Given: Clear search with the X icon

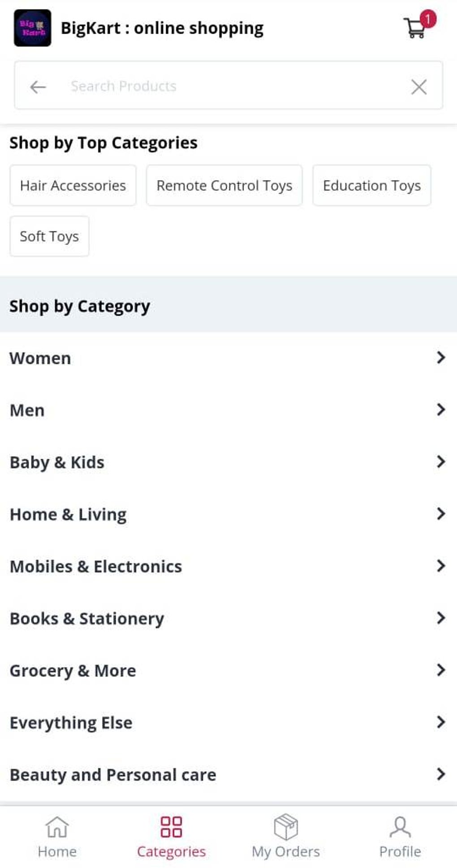Looking at the screenshot, I should pos(418,87).
